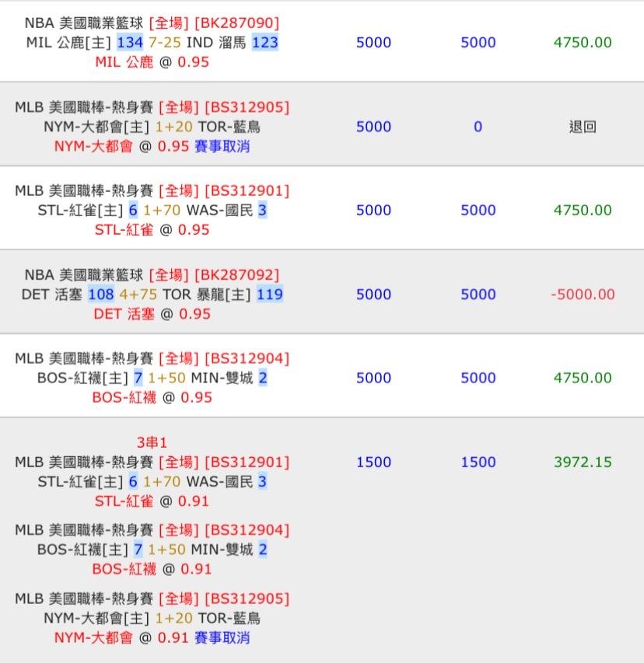Click the 7-25 handicap in the MIL game
Image resolution: width=644 pixels, height=663 pixels.
(165, 43)
